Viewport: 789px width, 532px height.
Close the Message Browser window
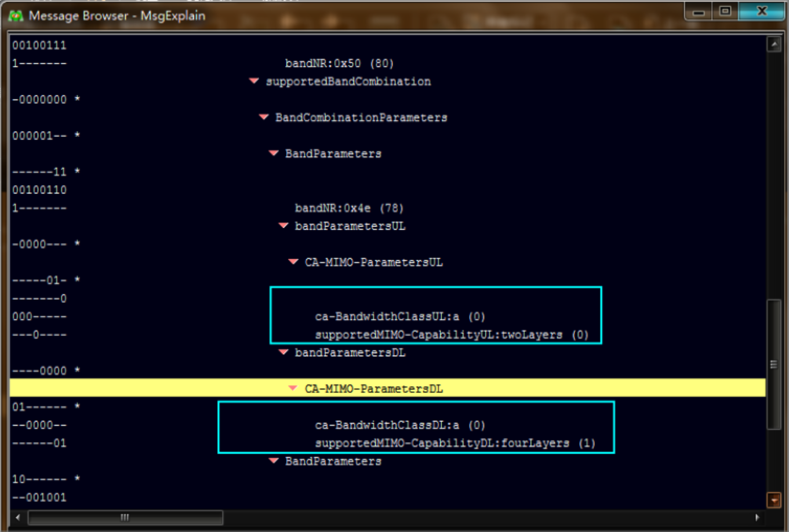click(761, 11)
